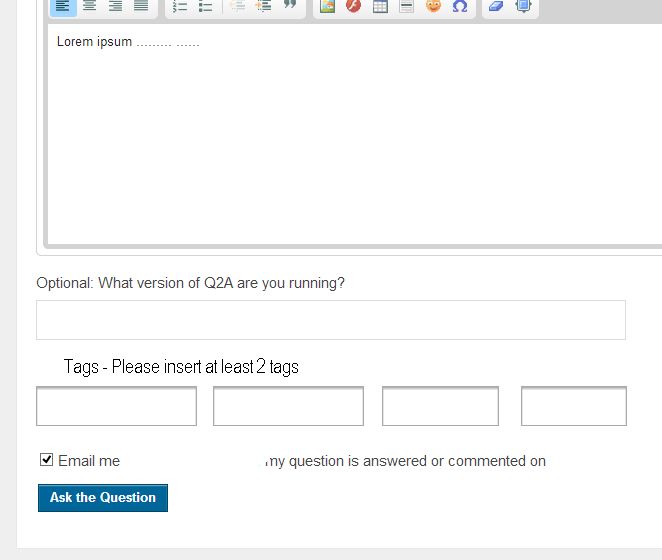Insert a bulleted list
The height and width of the screenshot is (560, 662).
(x=206, y=6)
